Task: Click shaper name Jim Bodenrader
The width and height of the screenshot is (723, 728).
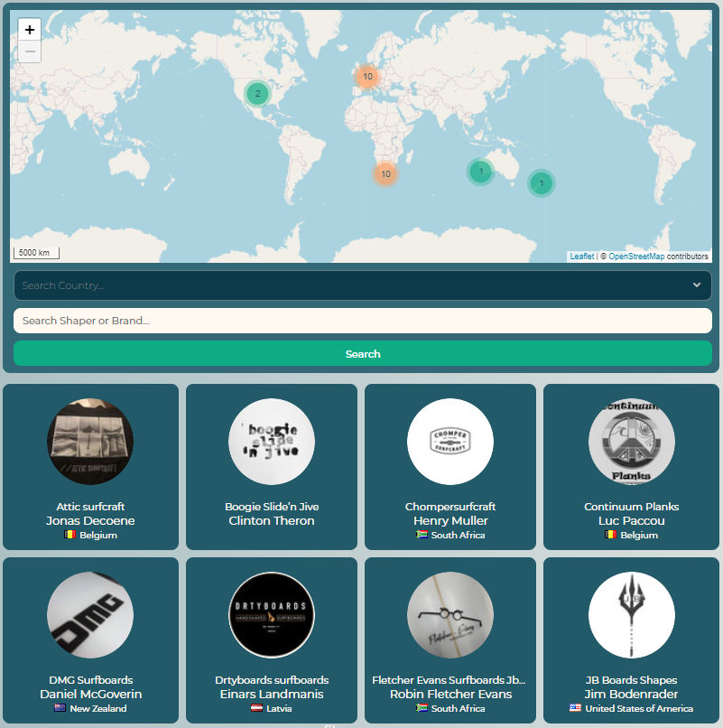Action: click(x=632, y=694)
